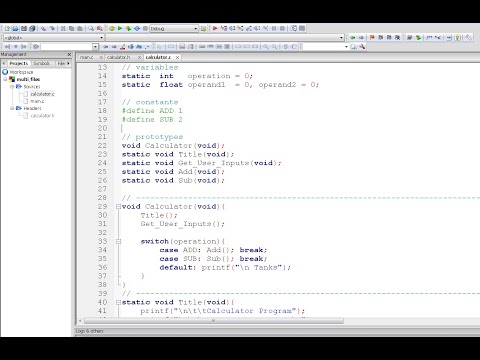Toggle bookmark using the red flag icon
This screenshot has width=480, height=360.
point(372,38)
